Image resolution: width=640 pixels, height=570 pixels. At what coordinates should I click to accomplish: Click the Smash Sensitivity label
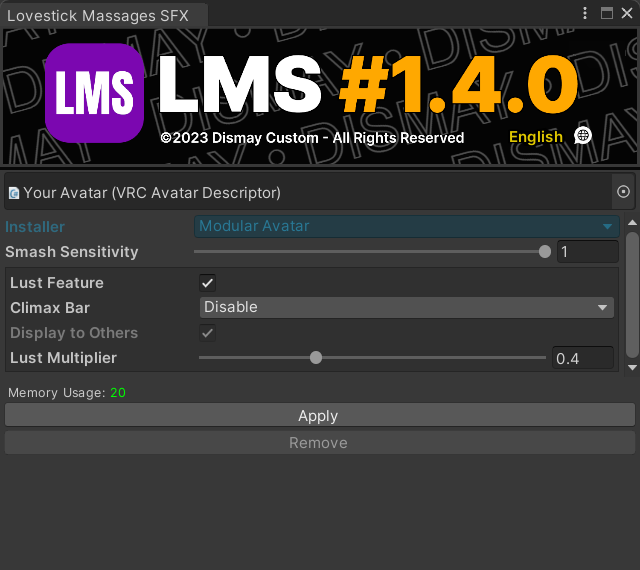[72, 252]
